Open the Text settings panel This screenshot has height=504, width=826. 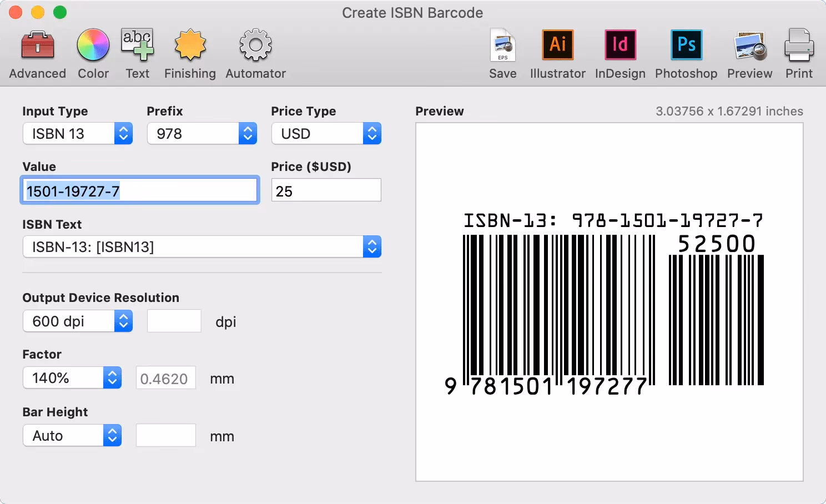coord(137,53)
